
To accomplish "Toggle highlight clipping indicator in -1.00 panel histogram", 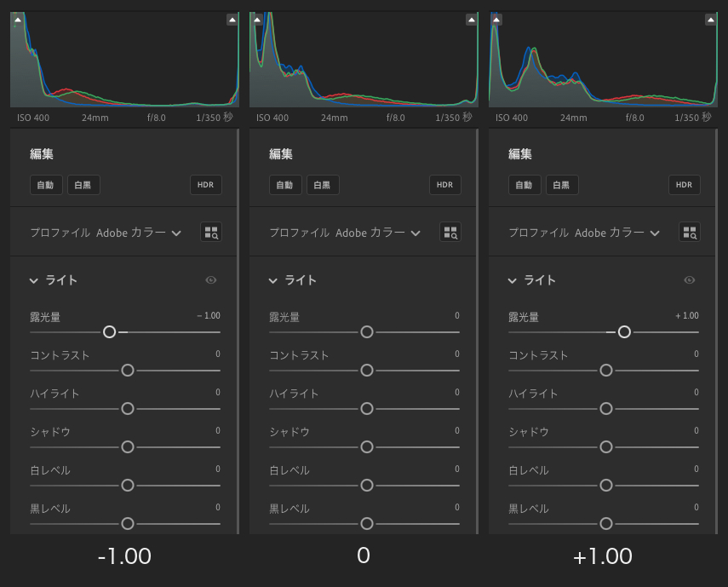I will tap(232, 20).
